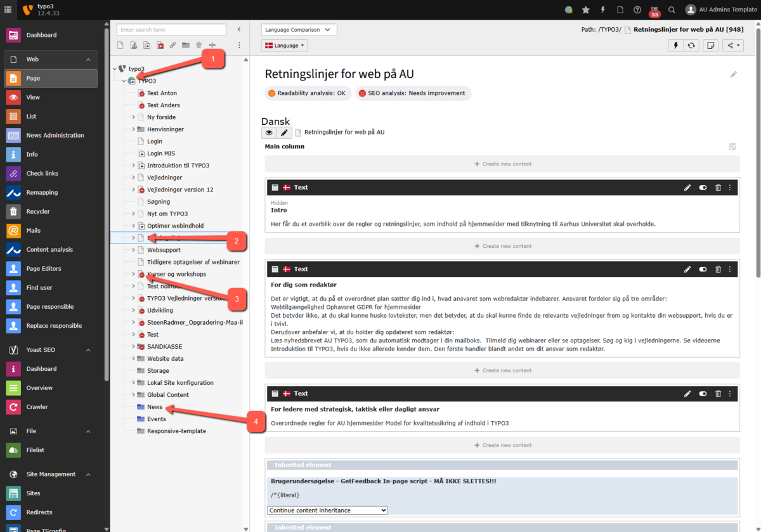Open the List module
The image size is (761, 532).
[51, 116]
